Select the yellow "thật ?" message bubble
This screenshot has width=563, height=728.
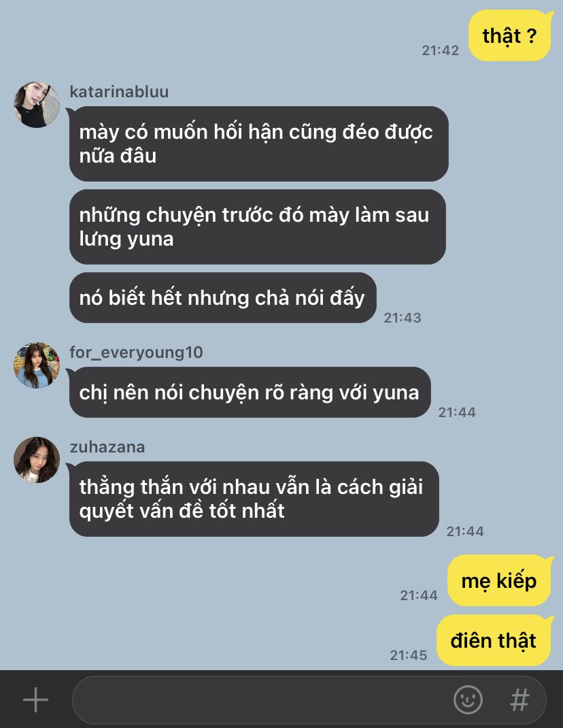511,36
